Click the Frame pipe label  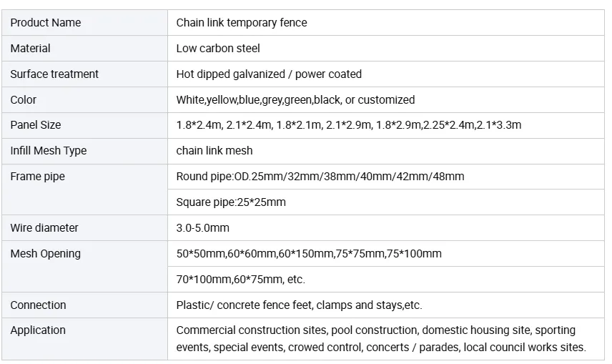37,177
